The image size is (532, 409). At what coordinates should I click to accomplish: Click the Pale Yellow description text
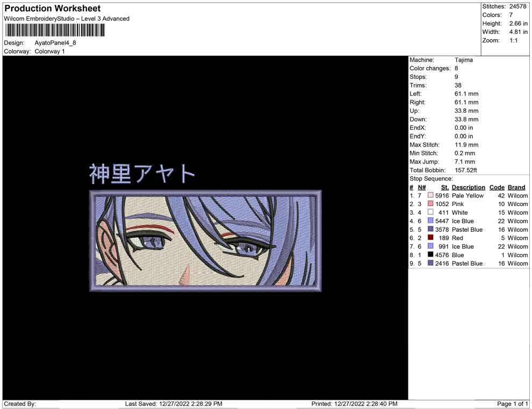(468, 195)
